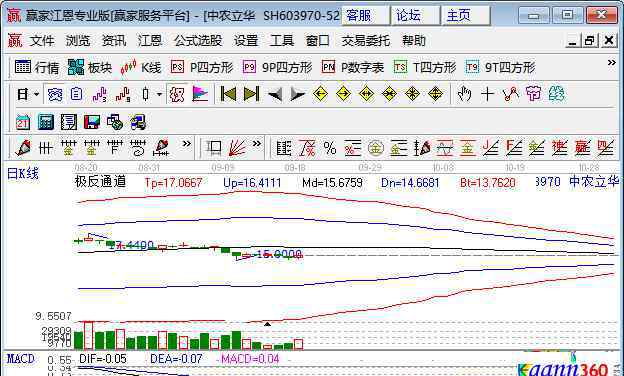The width and height of the screenshot is (624, 376).
Task: Click the 主页 homepage button
Action: pyautogui.click(x=466, y=16)
